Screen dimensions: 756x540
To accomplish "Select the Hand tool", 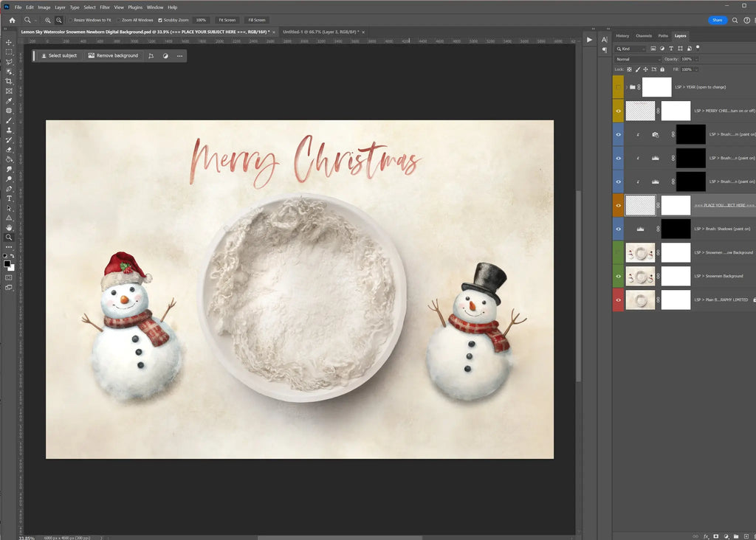I will [9, 227].
